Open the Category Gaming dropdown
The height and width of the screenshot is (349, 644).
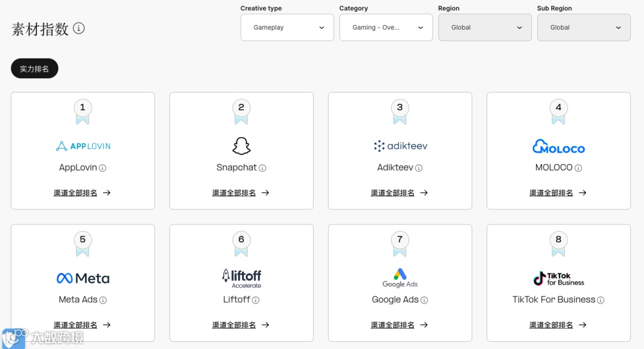pos(386,27)
